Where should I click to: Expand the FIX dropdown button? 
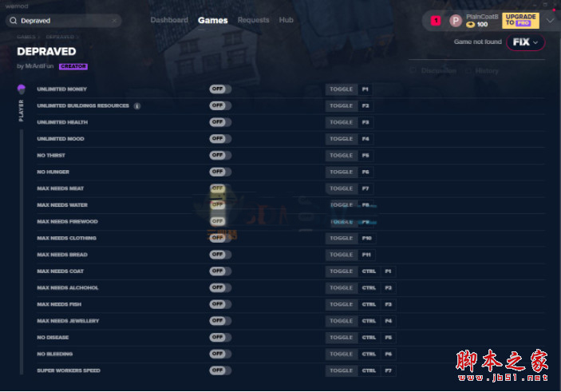point(526,42)
